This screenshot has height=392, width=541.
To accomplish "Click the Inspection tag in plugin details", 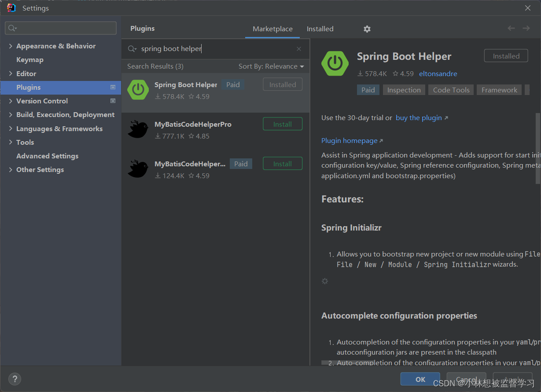I will (x=404, y=90).
